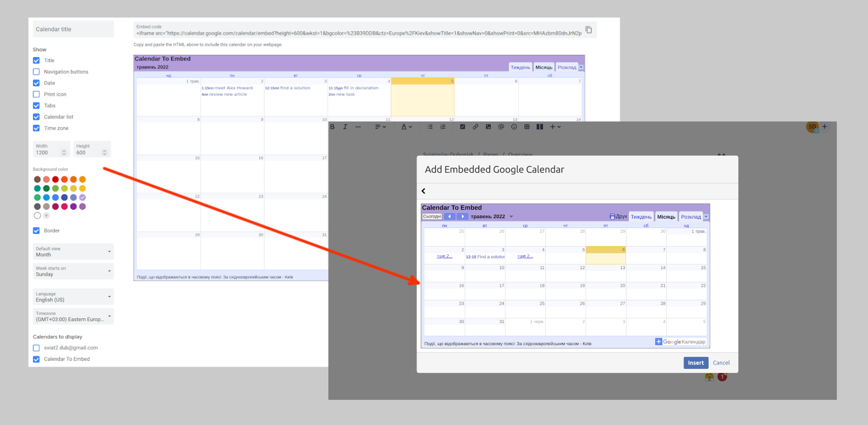Click the Друк print icon in the dialog calendar
This screenshot has width=868, height=425.
click(618, 217)
